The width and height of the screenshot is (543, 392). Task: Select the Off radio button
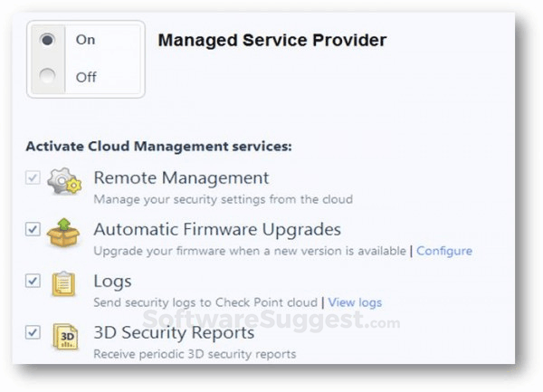[47, 76]
